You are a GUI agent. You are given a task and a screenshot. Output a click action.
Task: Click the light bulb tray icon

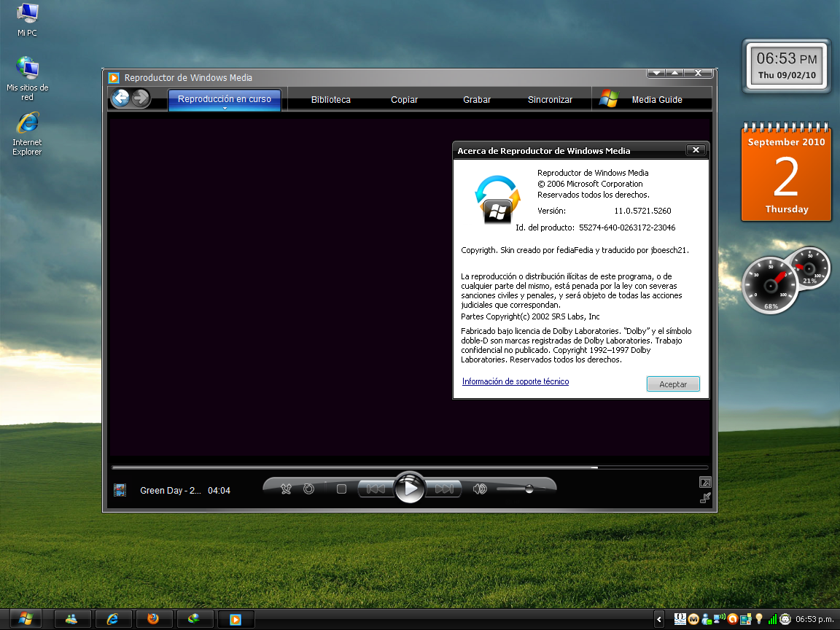tap(758, 619)
